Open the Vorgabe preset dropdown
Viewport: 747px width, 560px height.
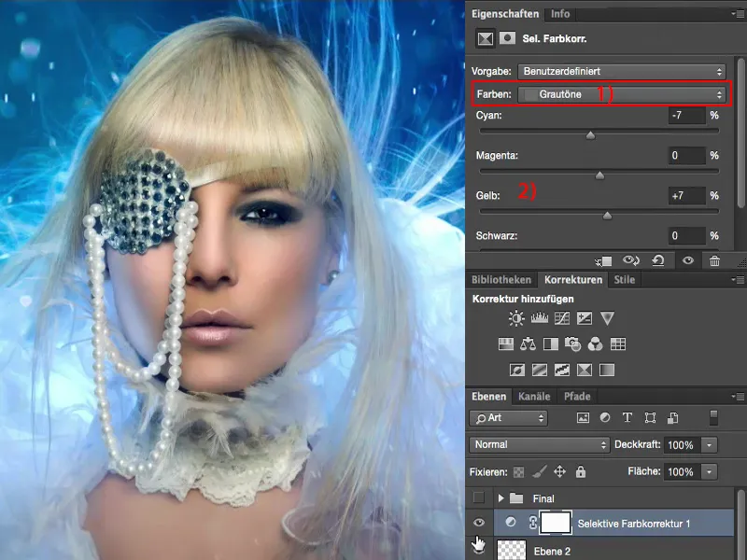(622, 72)
